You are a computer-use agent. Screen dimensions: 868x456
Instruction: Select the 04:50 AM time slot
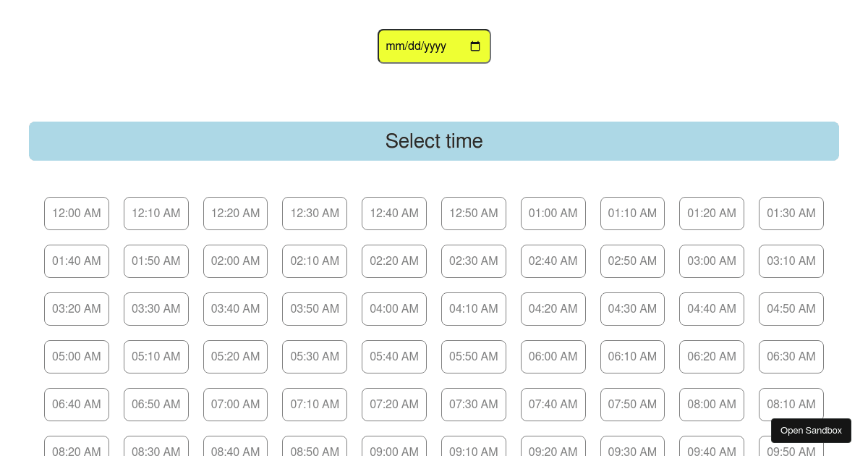pos(791,309)
